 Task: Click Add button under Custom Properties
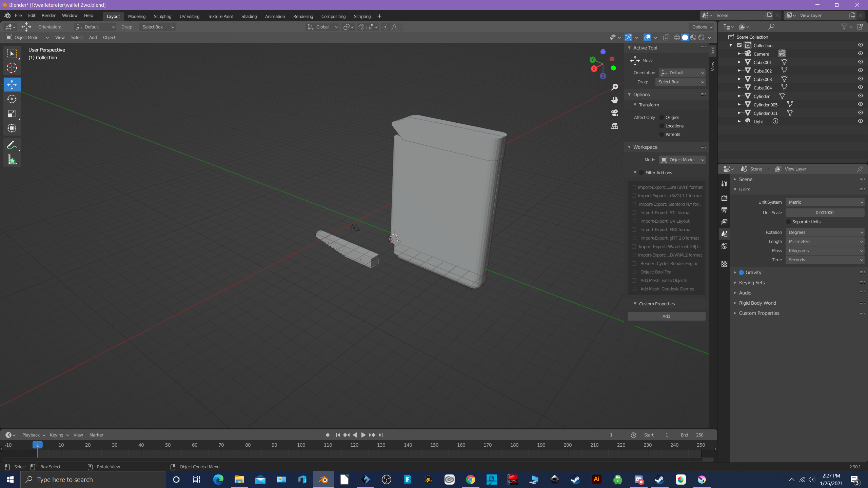point(666,316)
